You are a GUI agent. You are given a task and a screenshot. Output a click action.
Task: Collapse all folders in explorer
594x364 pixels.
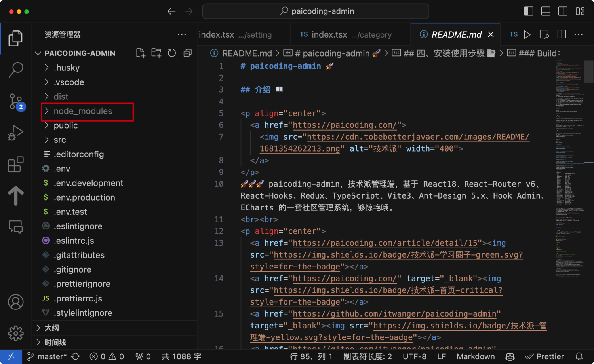pos(187,53)
